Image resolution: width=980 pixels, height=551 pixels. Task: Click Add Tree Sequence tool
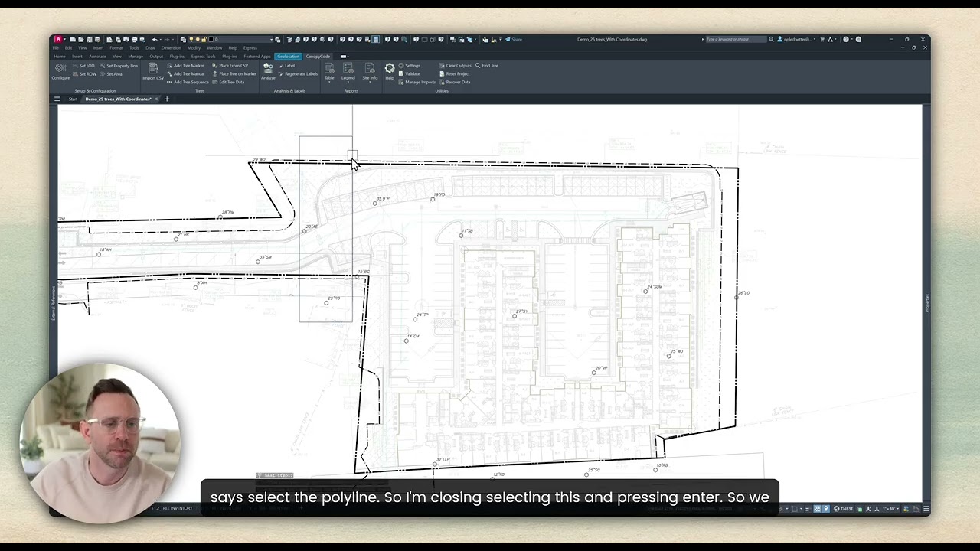pyautogui.click(x=188, y=82)
